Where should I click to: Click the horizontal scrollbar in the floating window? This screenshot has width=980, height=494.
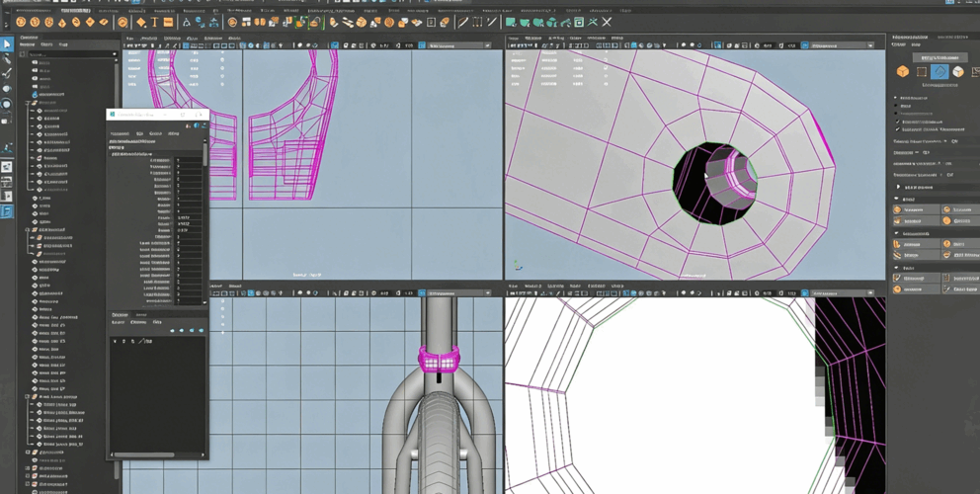(148, 455)
